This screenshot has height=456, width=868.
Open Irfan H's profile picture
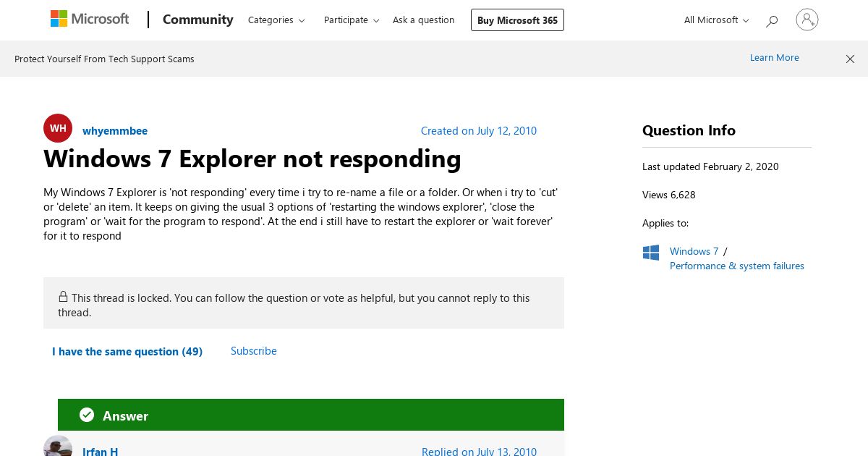58,447
